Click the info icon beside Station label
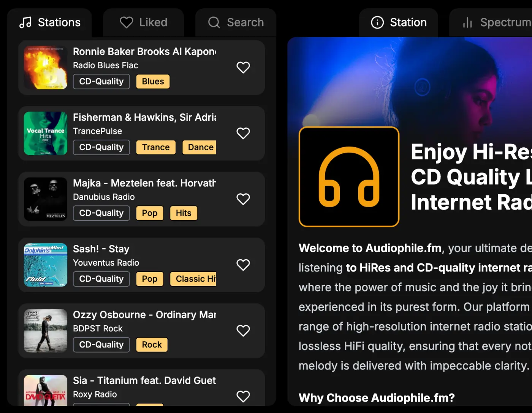The width and height of the screenshot is (532, 413). 377,22
